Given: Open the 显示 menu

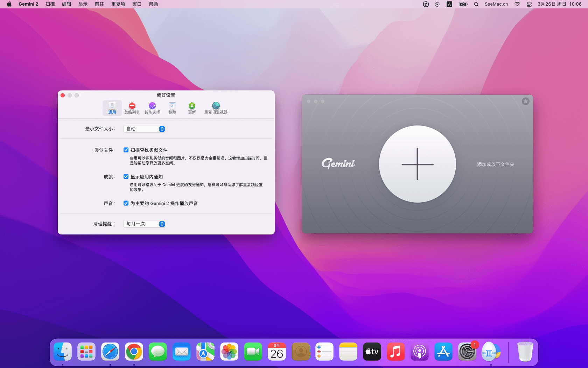Looking at the screenshot, I should (x=83, y=4).
